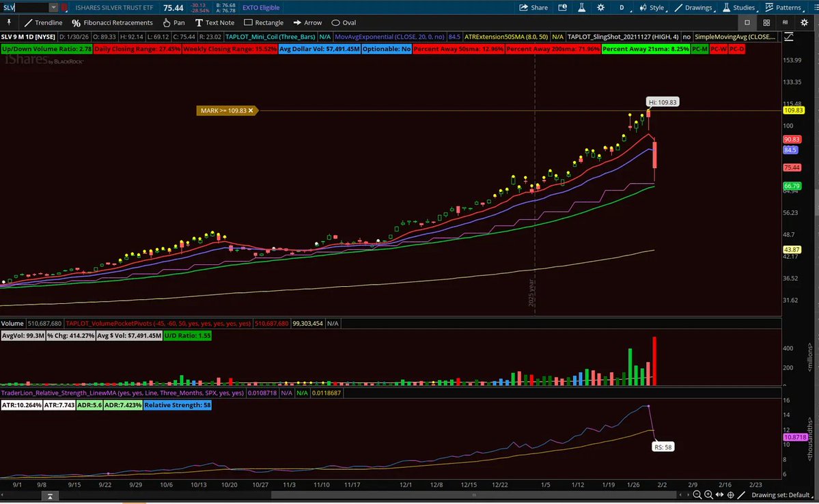Screen dimensions: 819x504
Task: Click the 90.83 red price axis tag
Action: (x=792, y=139)
